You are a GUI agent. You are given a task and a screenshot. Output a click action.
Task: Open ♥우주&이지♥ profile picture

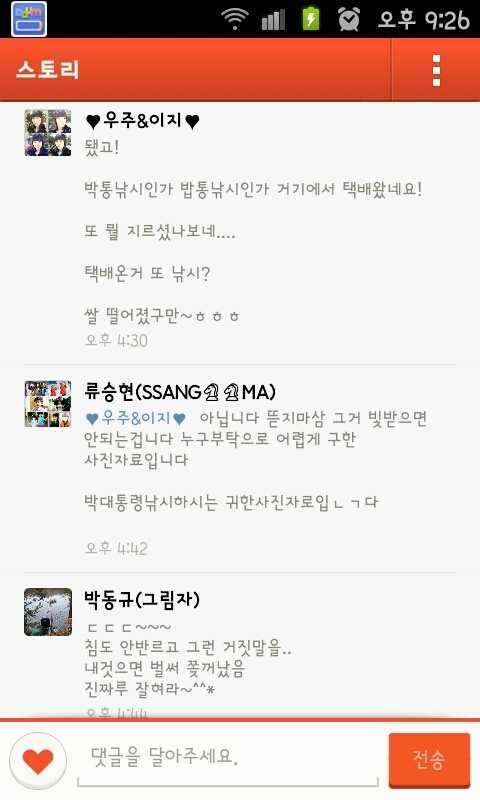(x=48, y=133)
